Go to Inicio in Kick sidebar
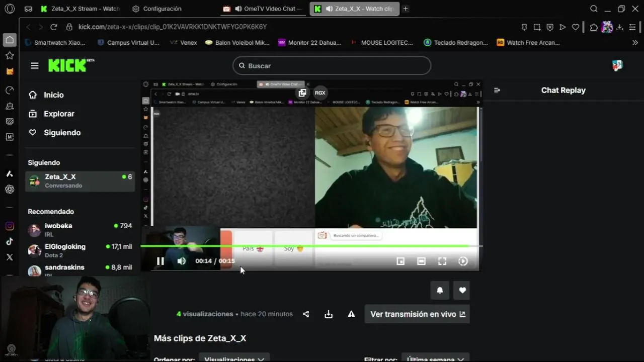The height and width of the screenshot is (362, 644). coord(46,95)
